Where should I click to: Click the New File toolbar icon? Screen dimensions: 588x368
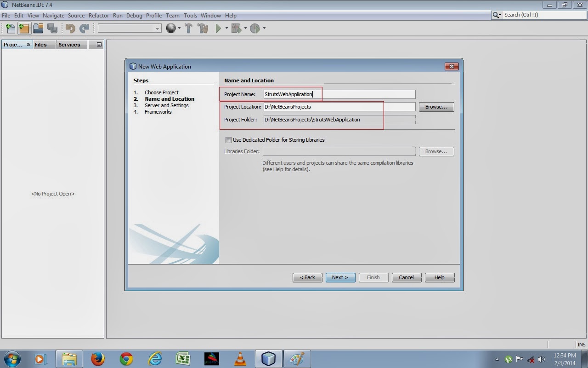click(10, 29)
